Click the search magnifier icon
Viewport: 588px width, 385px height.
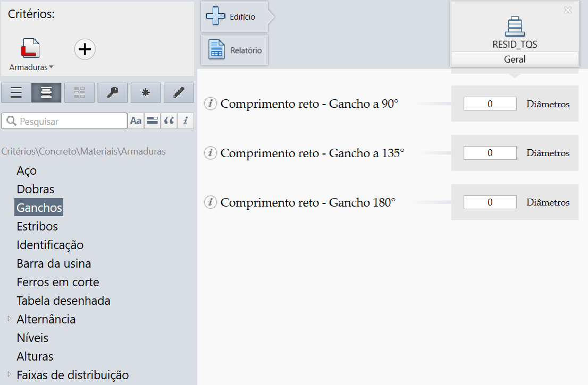[x=12, y=121]
